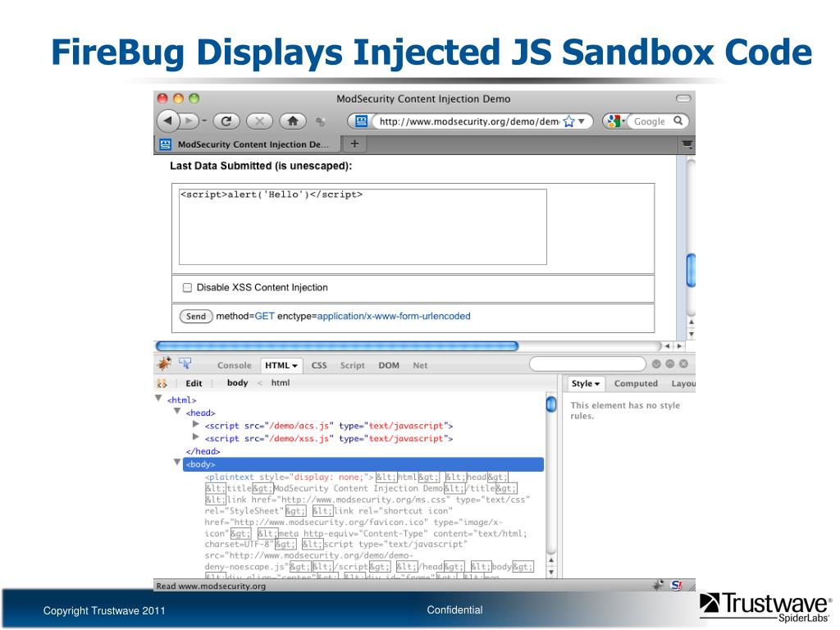Image resolution: width=840 pixels, height=630 pixels.
Task: Click the Firebug search box
Action: tap(587, 364)
